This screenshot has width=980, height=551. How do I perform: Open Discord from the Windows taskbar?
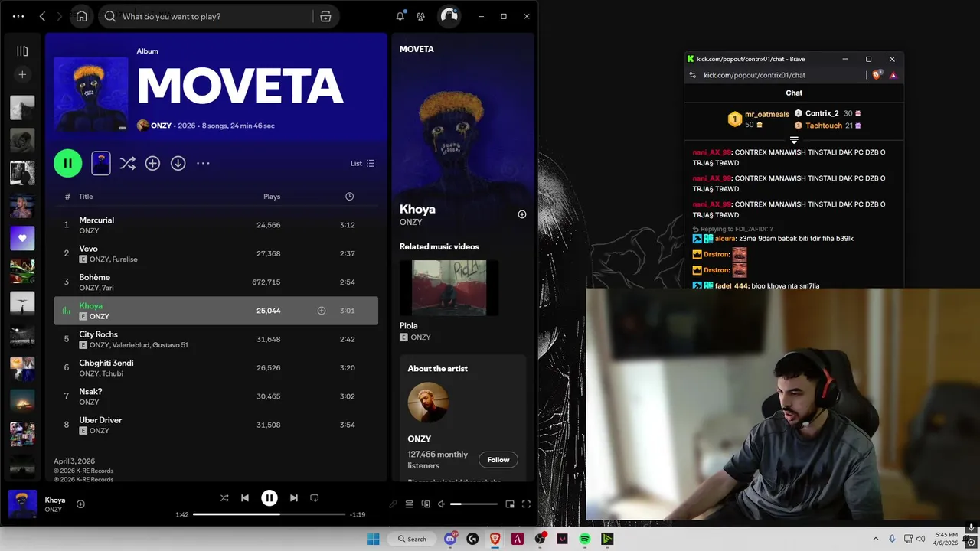point(450,539)
